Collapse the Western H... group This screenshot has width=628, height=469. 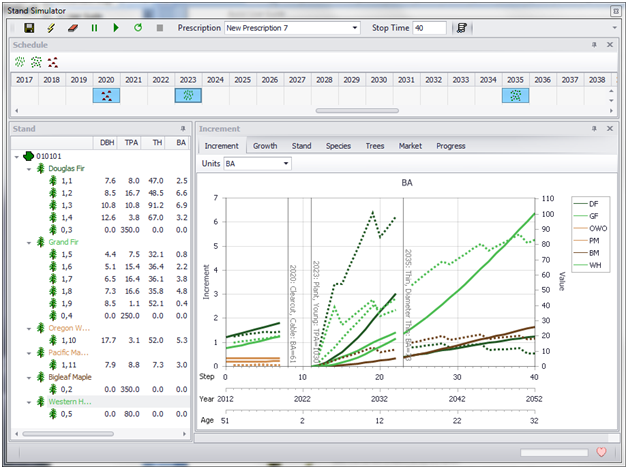[29, 402]
